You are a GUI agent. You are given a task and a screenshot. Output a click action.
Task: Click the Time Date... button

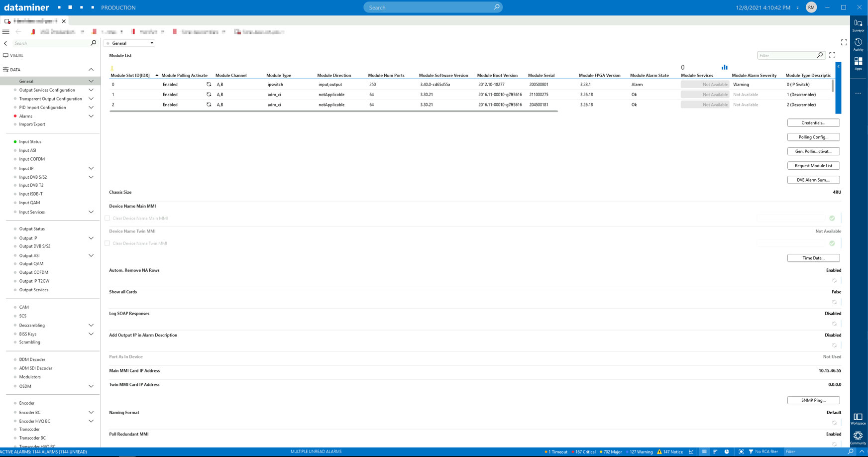click(813, 258)
